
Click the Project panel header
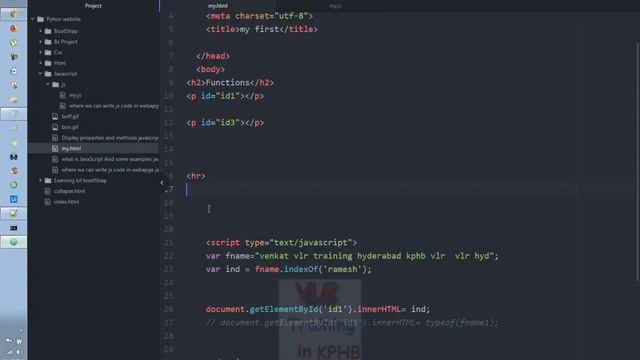93,6
